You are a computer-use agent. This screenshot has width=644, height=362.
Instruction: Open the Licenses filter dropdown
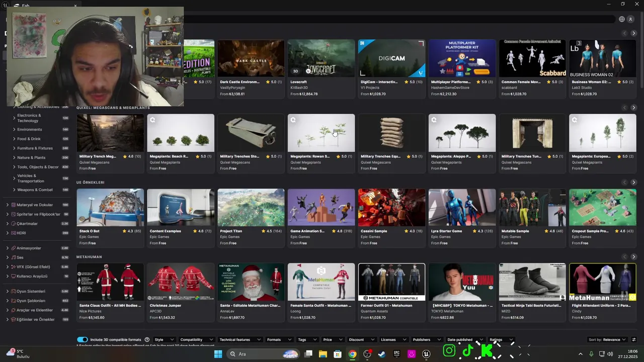(x=393, y=339)
